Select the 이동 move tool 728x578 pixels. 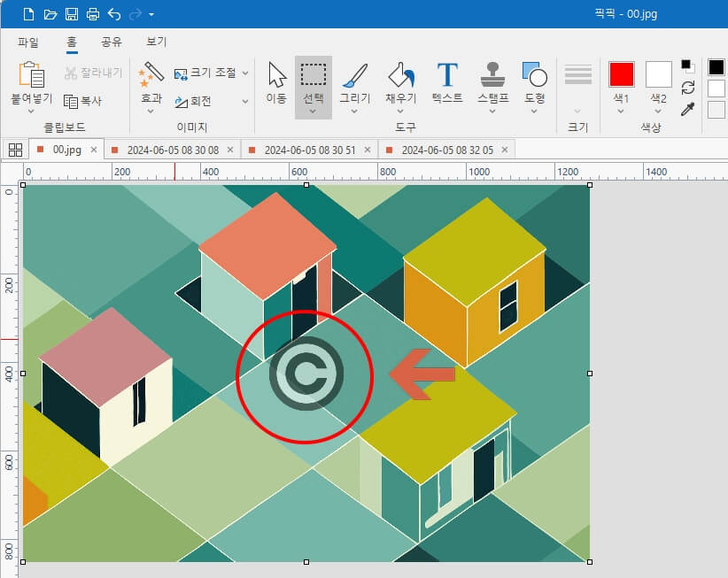pos(276,82)
